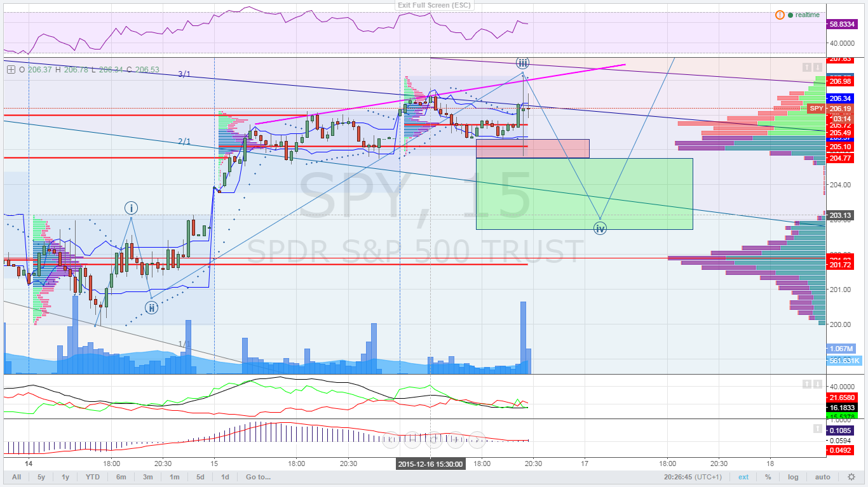The height and width of the screenshot is (487, 868).
Task: Click the green realtime status dot
Action: (790, 15)
